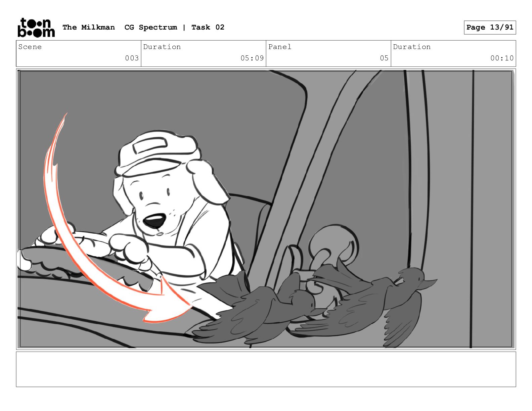Screen dimensions: 532x411
Task: Click the storyboard panel image of the dog
Action: (x=266, y=209)
